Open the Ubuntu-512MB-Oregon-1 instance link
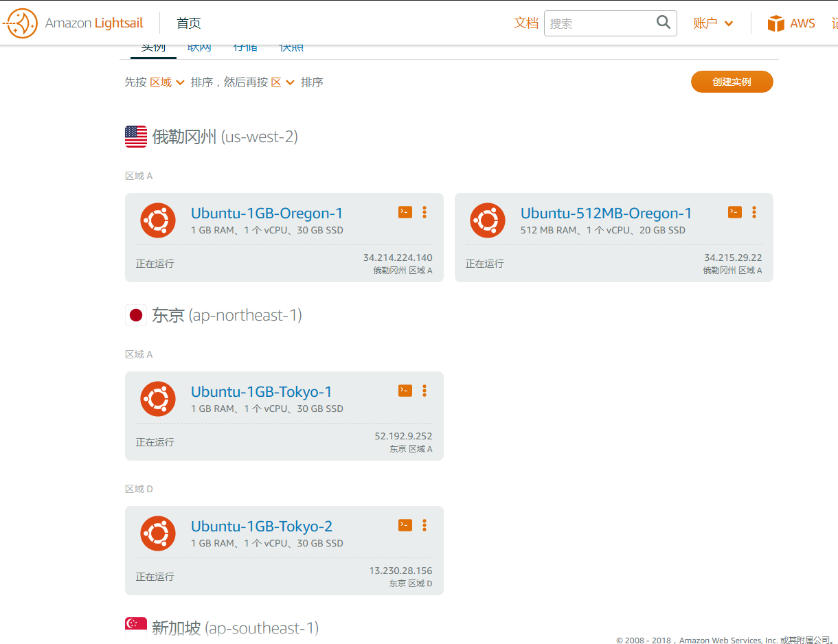Image resolution: width=838 pixels, height=644 pixels. pyautogui.click(x=606, y=213)
